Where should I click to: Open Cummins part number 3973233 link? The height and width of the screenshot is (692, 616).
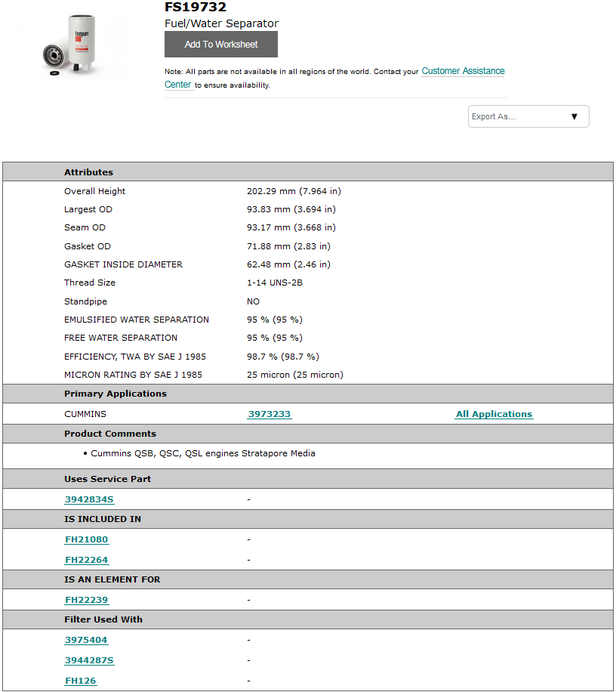(x=269, y=414)
